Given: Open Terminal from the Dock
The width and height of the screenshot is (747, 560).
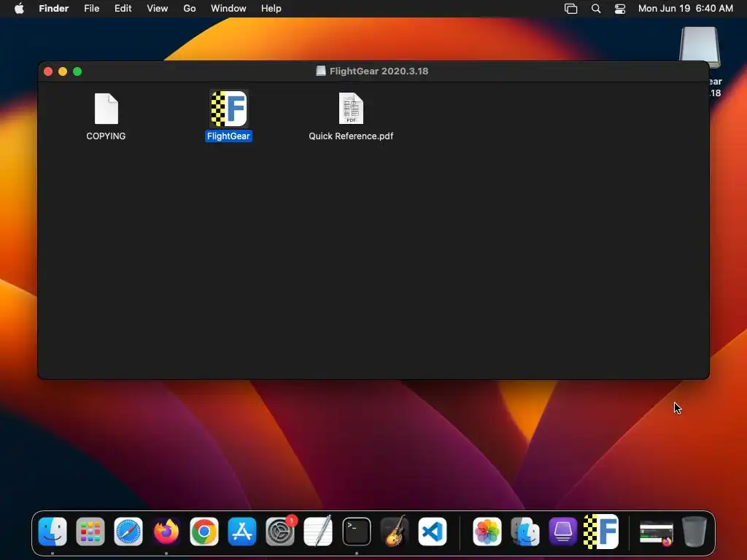Looking at the screenshot, I should [x=356, y=532].
